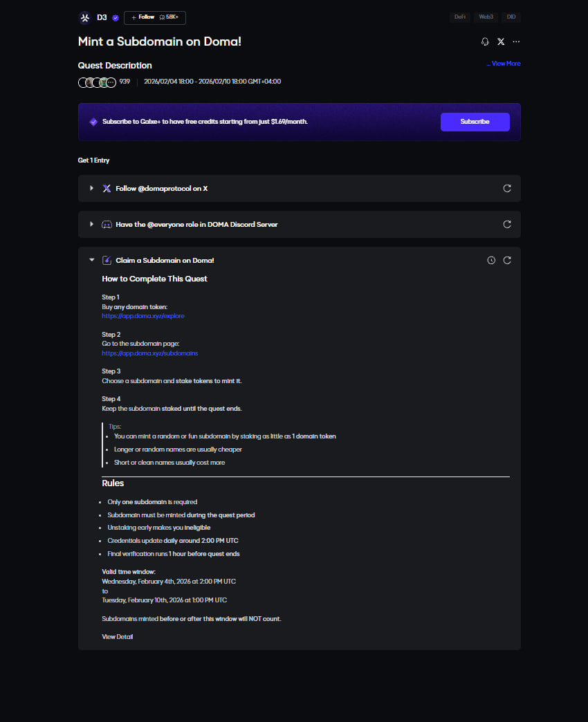Click the Galxe+ diamond icon in banner
This screenshot has width=588, height=722.
(93, 122)
